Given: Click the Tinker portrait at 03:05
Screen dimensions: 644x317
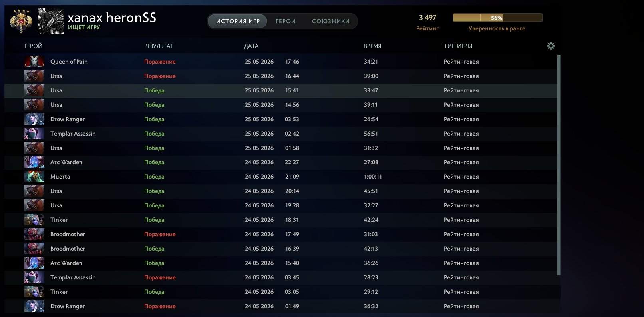Looking at the screenshot, I should pos(34,292).
